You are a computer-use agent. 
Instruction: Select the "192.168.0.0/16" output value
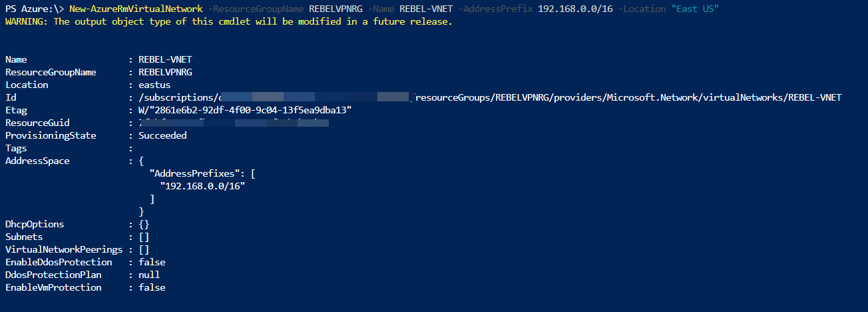coord(202,186)
